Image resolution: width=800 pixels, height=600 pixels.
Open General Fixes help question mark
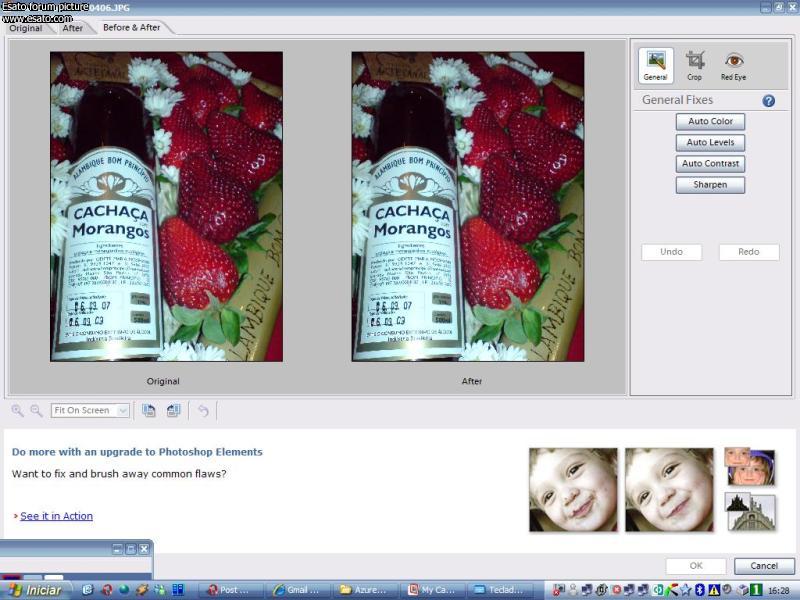(x=768, y=101)
